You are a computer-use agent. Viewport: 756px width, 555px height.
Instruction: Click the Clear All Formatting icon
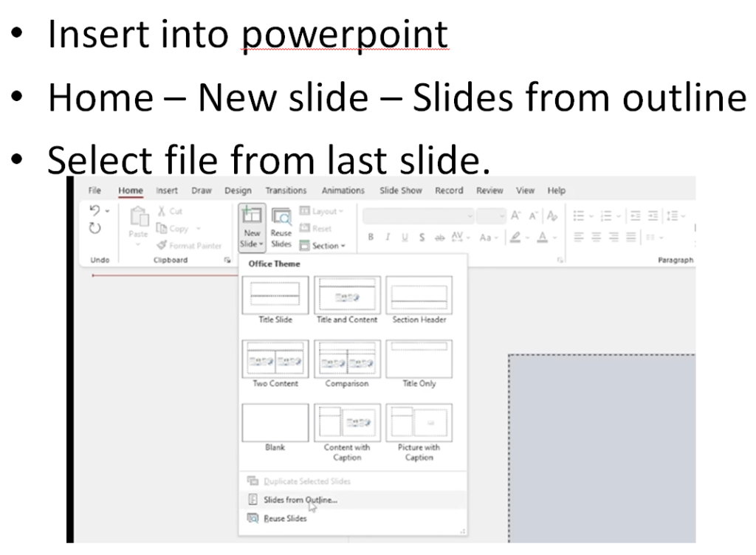[x=552, y=216]
